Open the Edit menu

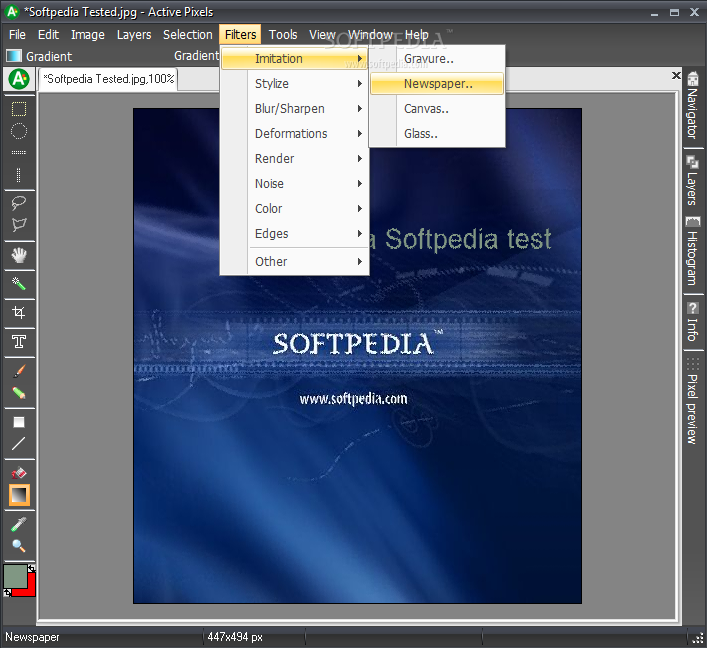point(48,35)
